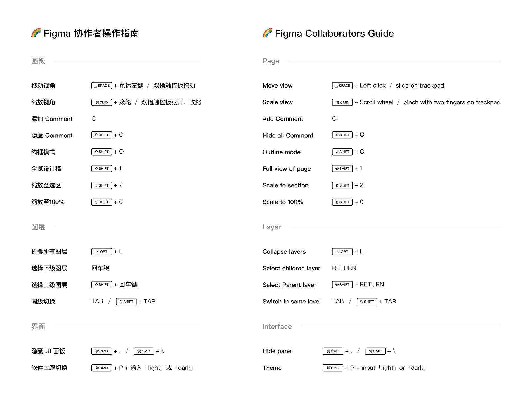Click the 画板 section heading
This screenshot has width=532, height=398.
(x=38, y=61)
